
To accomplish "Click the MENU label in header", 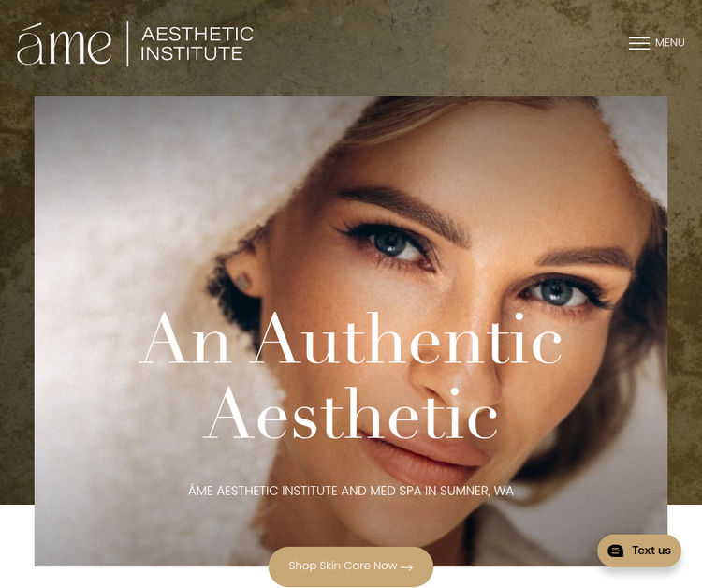I will click(670, 42).
